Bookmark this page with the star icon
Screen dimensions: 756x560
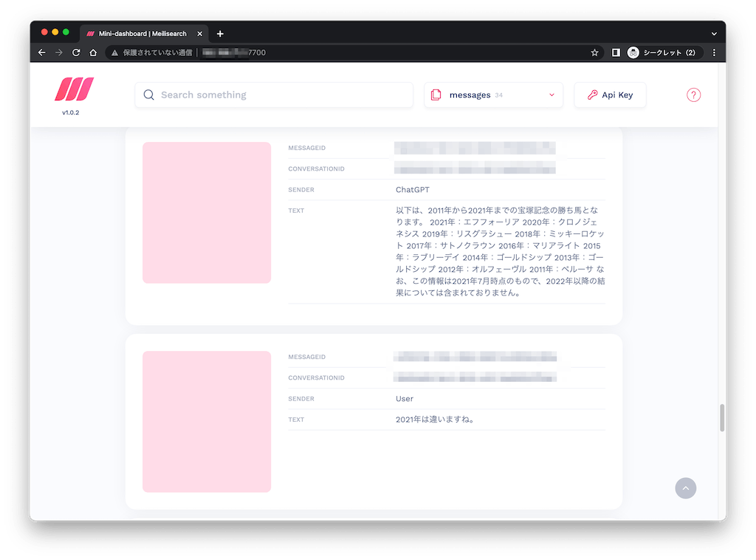point(594,52)
